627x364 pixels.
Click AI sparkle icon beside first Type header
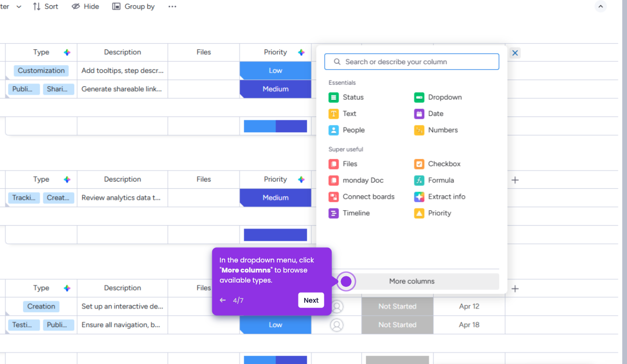[67, 52]
